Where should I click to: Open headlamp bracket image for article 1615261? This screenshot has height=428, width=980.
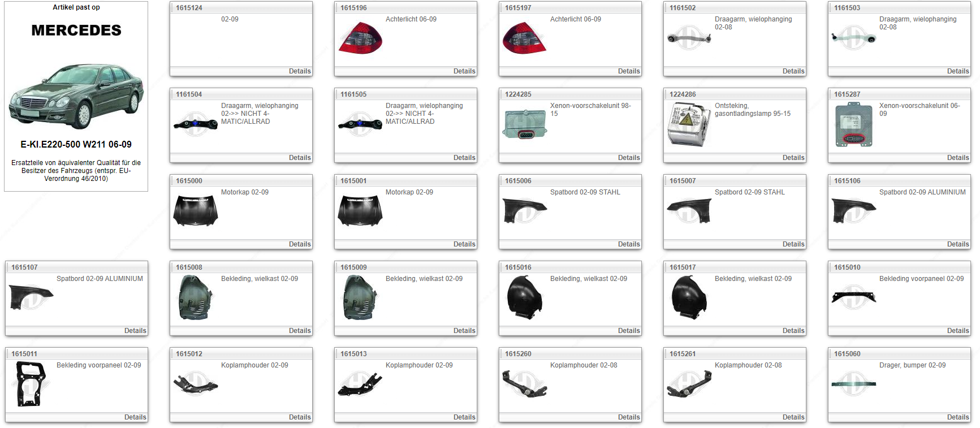(689, 384)
